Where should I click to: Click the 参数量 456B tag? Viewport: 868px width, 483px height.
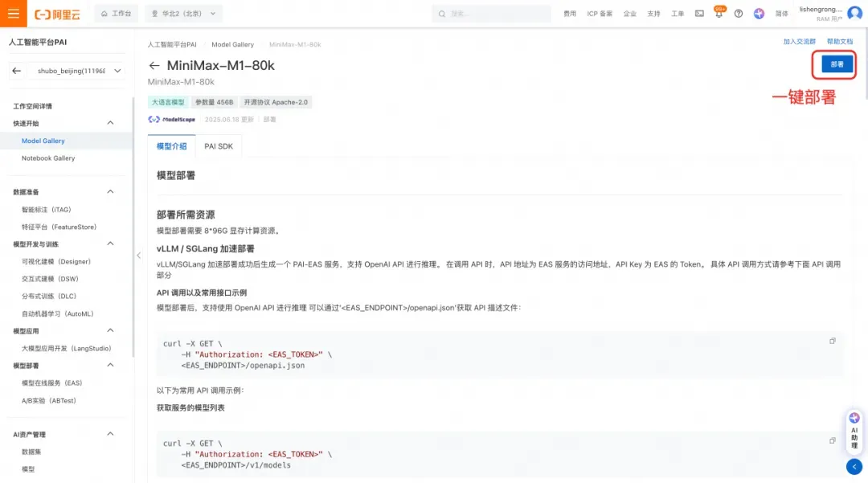[215, 102]
